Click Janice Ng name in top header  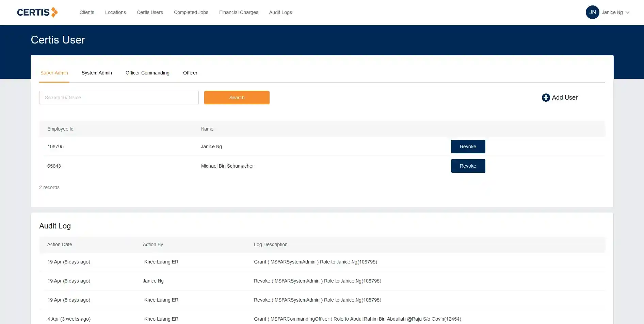612,12
